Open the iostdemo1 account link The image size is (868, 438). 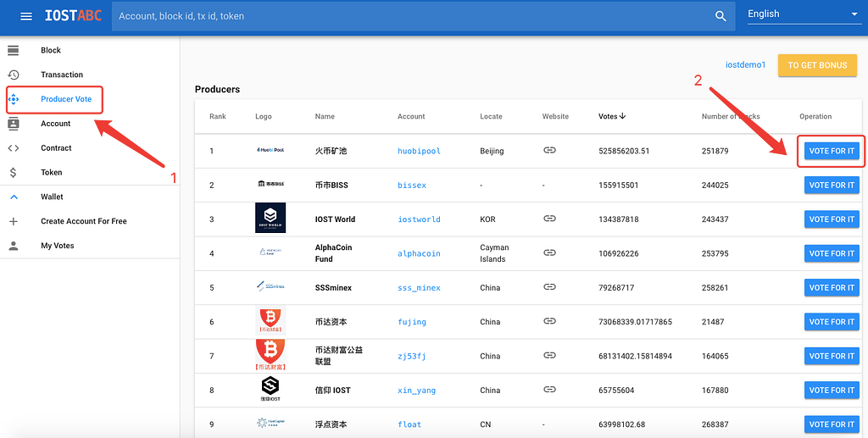tap(745, 64)
